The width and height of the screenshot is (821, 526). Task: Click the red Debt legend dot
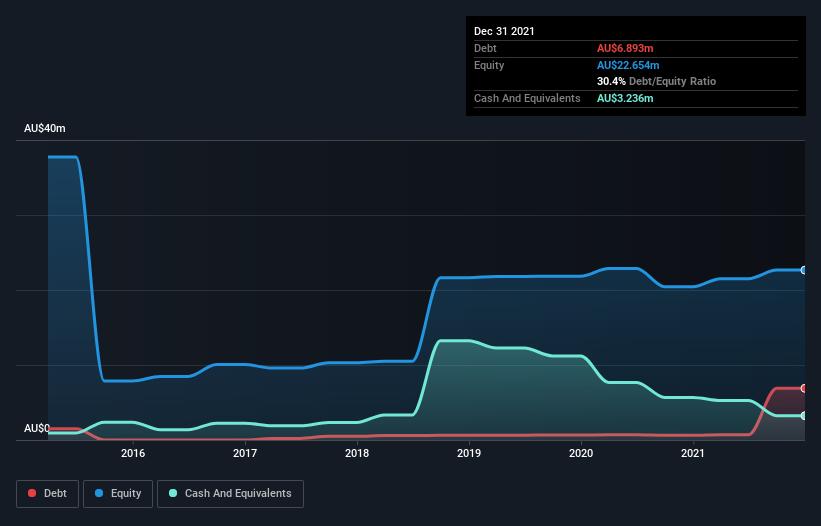pos(32,493)
